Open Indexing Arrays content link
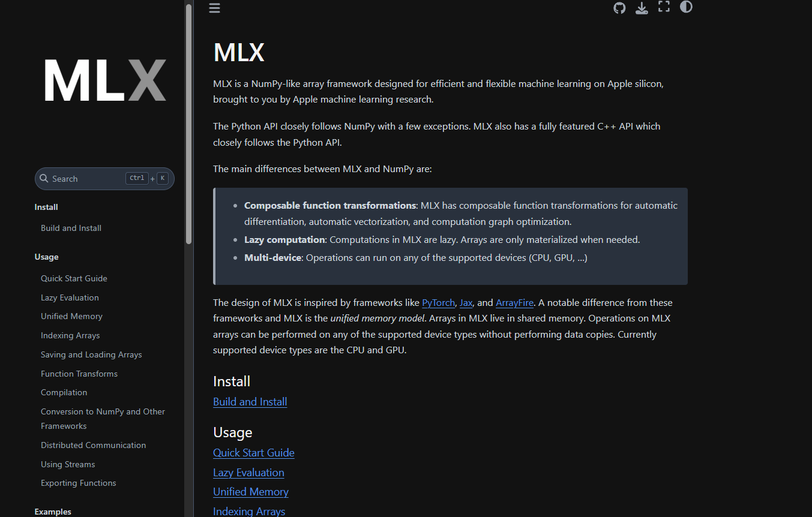The image size is (812, 517). point(249,512)
